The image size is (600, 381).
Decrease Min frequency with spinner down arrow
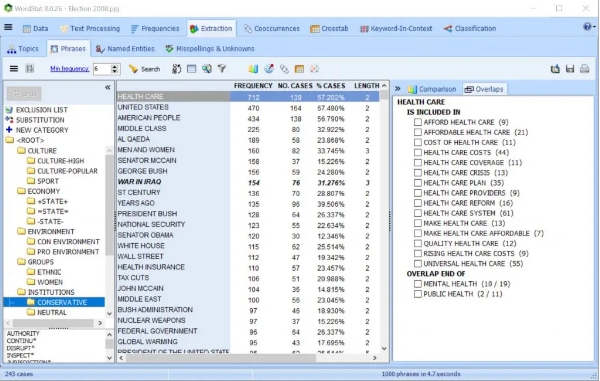point(114,72)
